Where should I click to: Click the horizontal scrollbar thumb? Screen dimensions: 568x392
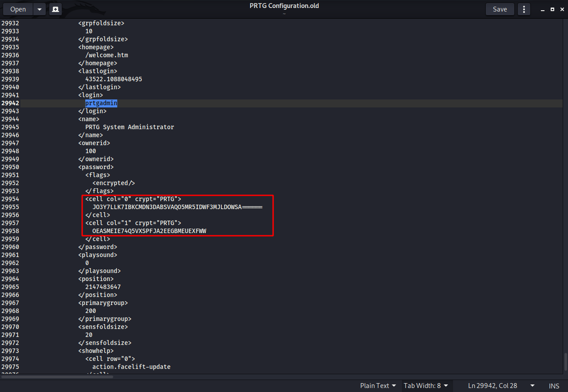pos(57,377)
